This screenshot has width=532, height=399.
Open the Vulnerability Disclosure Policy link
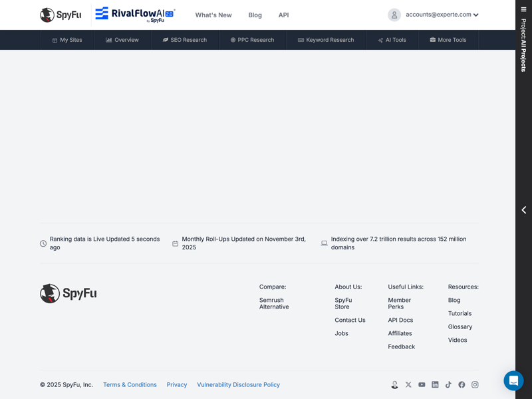tap(238, 385)
